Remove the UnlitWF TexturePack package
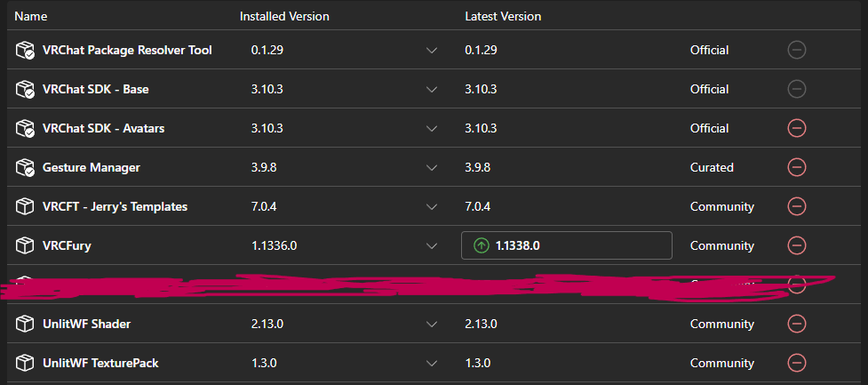 pos(797,363)
